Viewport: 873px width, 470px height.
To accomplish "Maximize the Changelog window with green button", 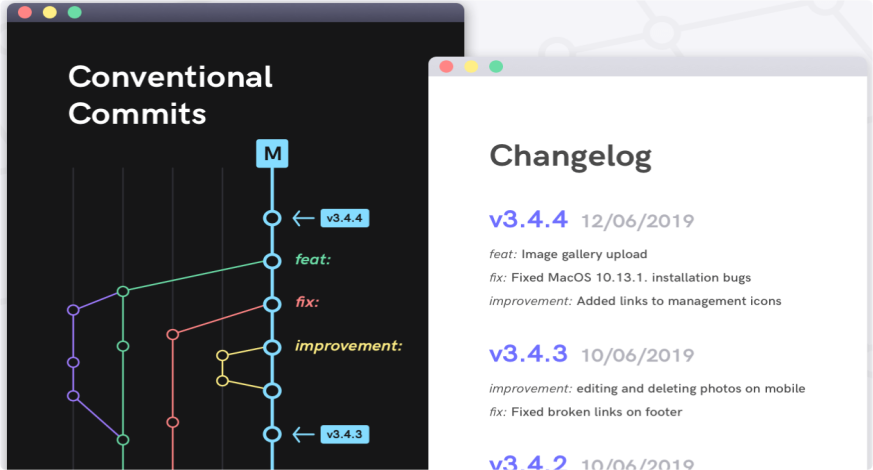I will 496,67.
